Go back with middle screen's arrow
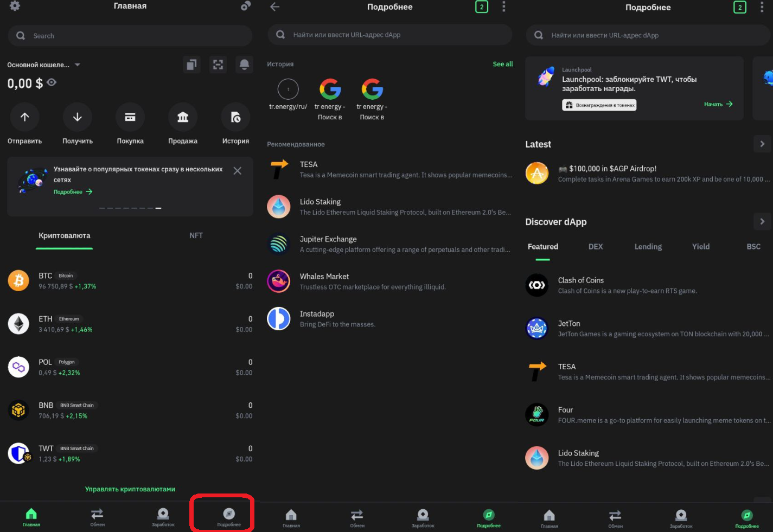Screen dimensions: 773x532 [275, 7]
